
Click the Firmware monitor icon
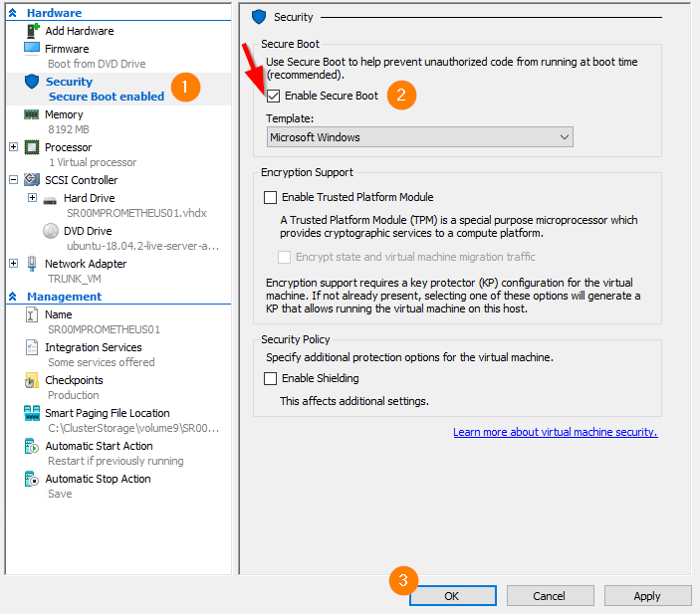click(x=32, y=48)
